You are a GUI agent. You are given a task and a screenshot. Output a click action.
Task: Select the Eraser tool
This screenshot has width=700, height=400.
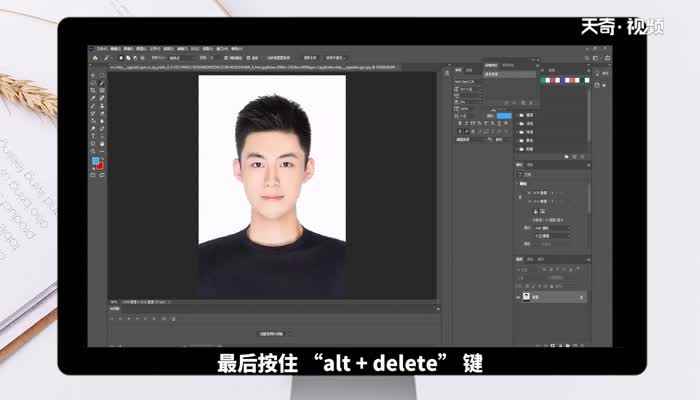pyautogui.click(x=102, y=113)
